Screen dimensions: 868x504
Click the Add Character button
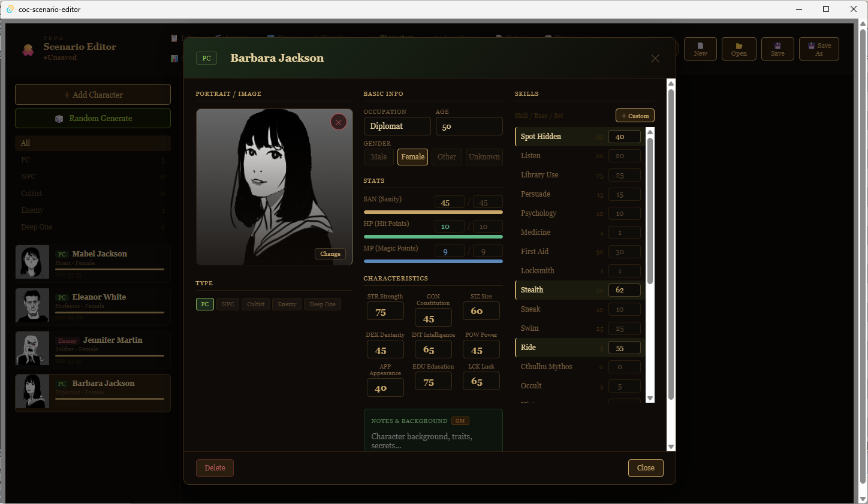point(93,95)
